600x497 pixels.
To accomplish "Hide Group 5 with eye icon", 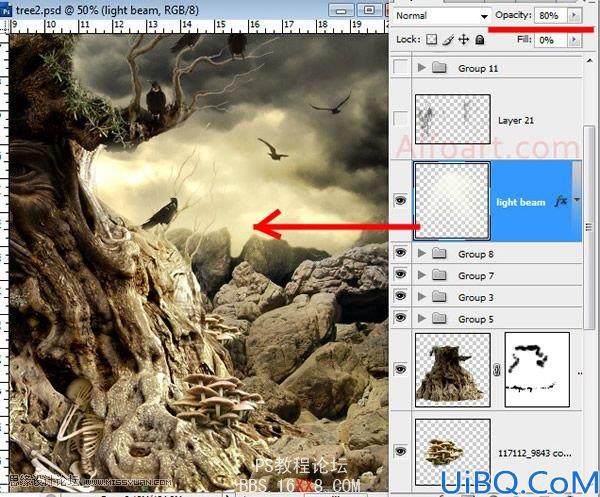I will [x=400, y=318].
